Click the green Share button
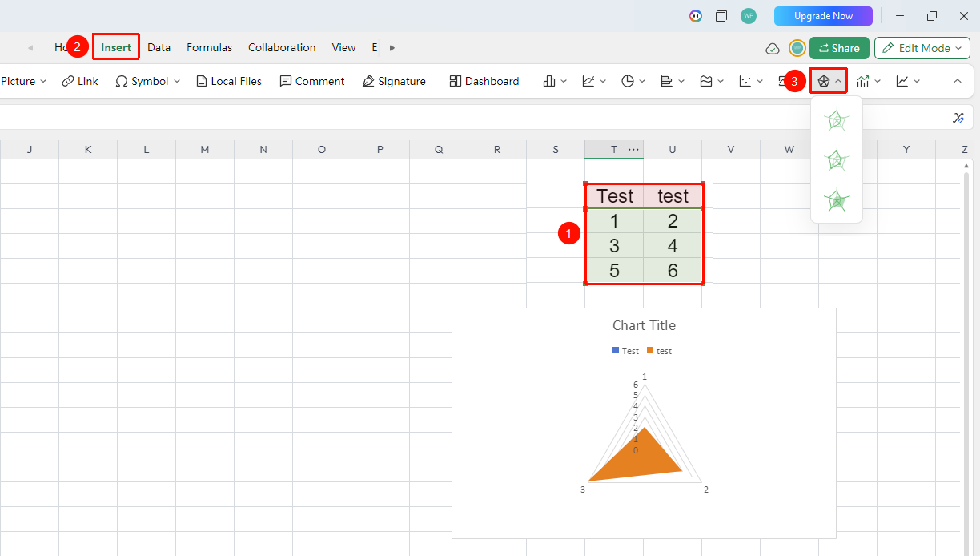This screenshot has height=556, width=980. 839,48
